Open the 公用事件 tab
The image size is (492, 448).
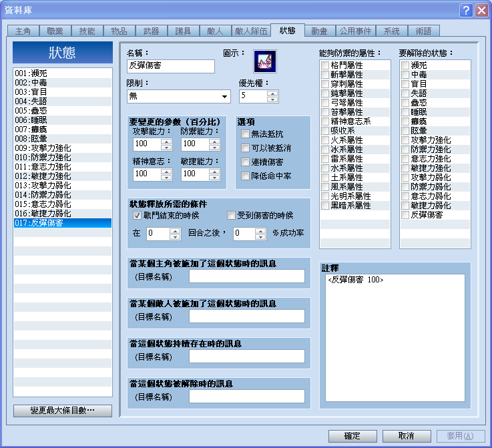tap(356, 31)
